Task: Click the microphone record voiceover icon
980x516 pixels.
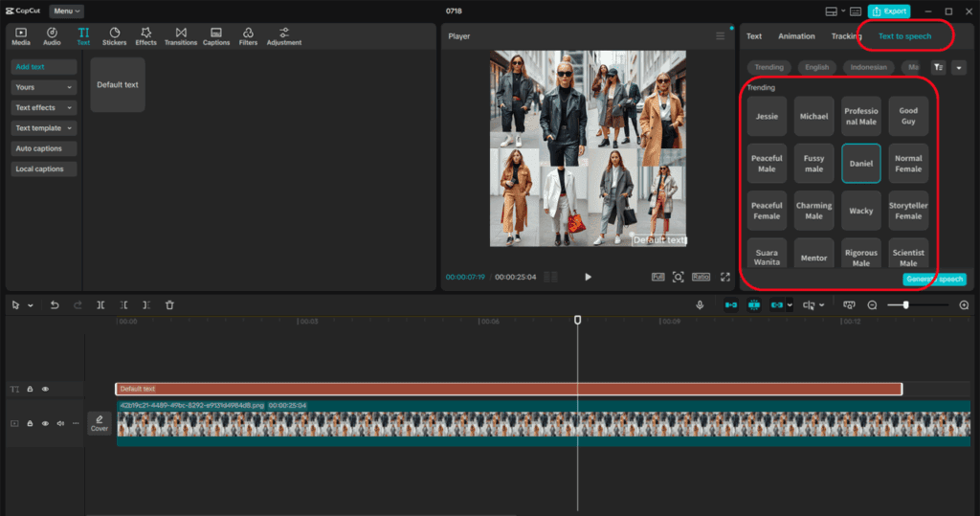Action: pos(700,305)
